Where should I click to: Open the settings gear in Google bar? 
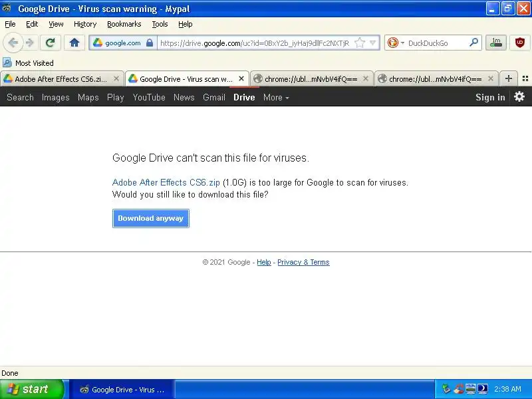tap(519, 97)
